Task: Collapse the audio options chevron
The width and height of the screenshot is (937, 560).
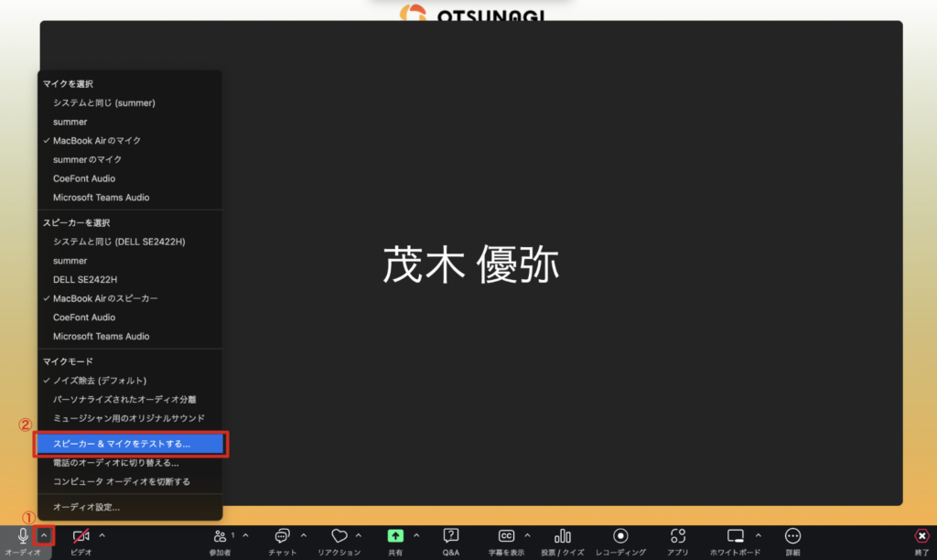Action: click(x=45, y=535)
